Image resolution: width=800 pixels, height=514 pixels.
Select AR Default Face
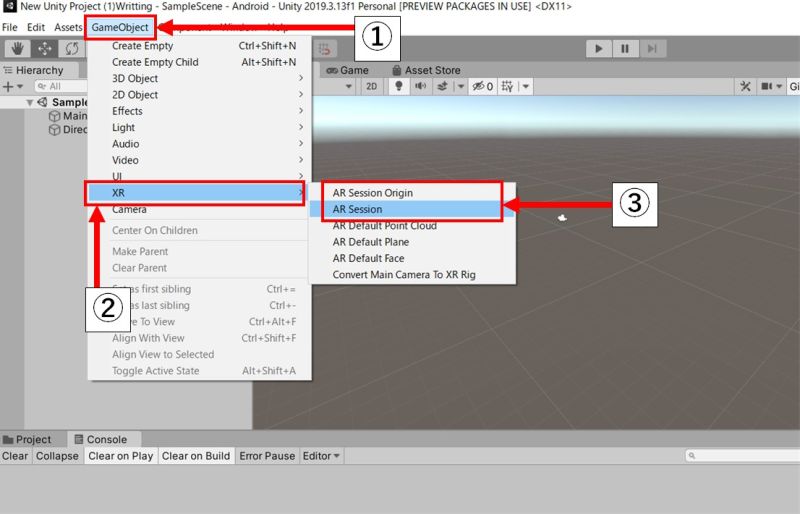pos(412,258)
